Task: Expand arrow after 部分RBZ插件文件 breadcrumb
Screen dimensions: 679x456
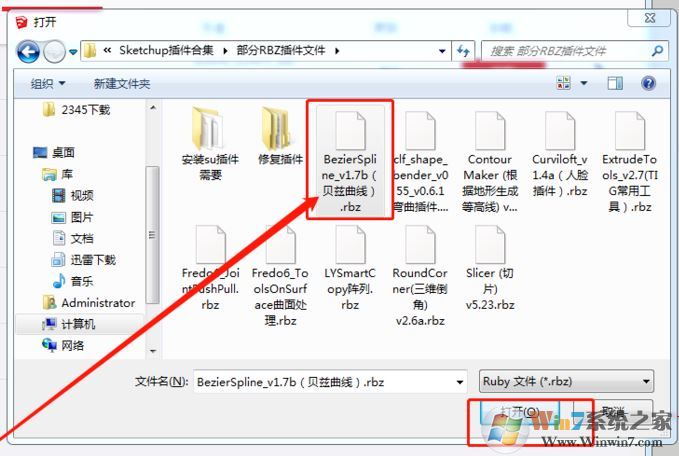Action: coord(337,51)
